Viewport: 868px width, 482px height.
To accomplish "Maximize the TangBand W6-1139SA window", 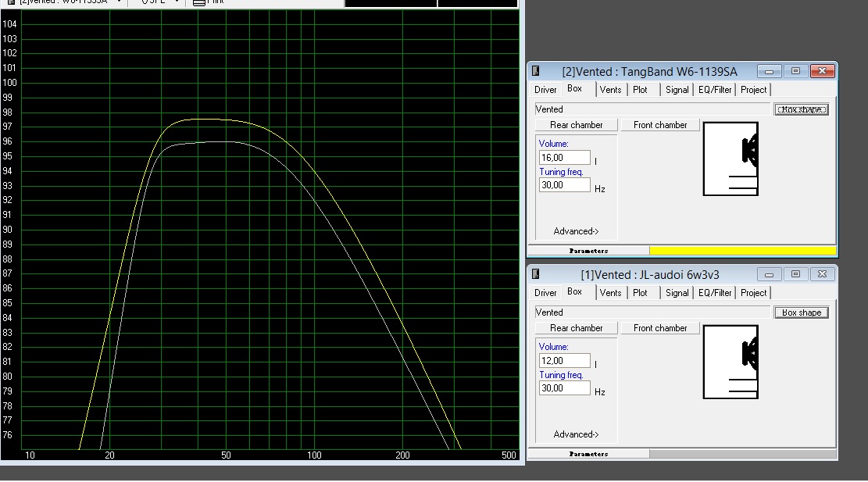I will [795, 71].
